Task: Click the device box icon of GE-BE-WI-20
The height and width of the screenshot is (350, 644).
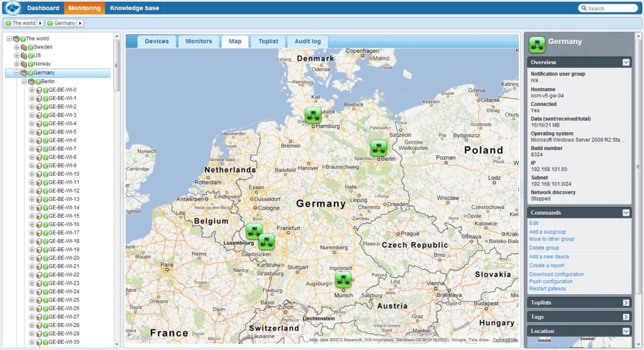Action: [x=39, y=258]
